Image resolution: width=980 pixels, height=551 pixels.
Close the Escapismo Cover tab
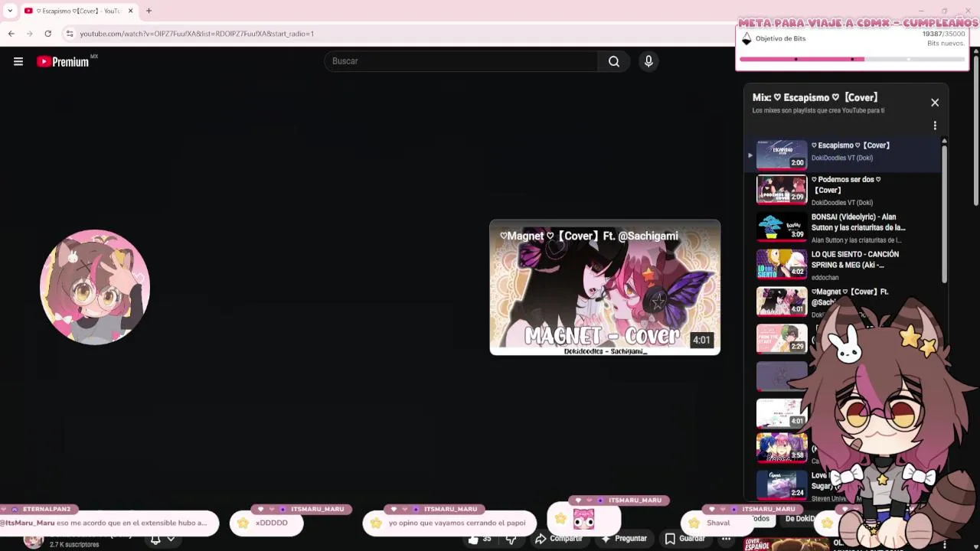tap(130, 11)
